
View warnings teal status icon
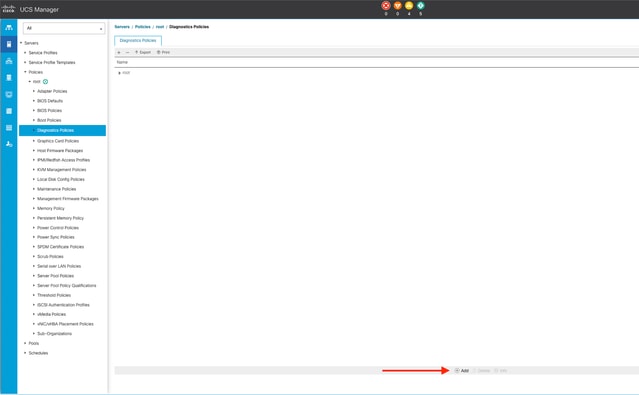(x=421, y=6)
